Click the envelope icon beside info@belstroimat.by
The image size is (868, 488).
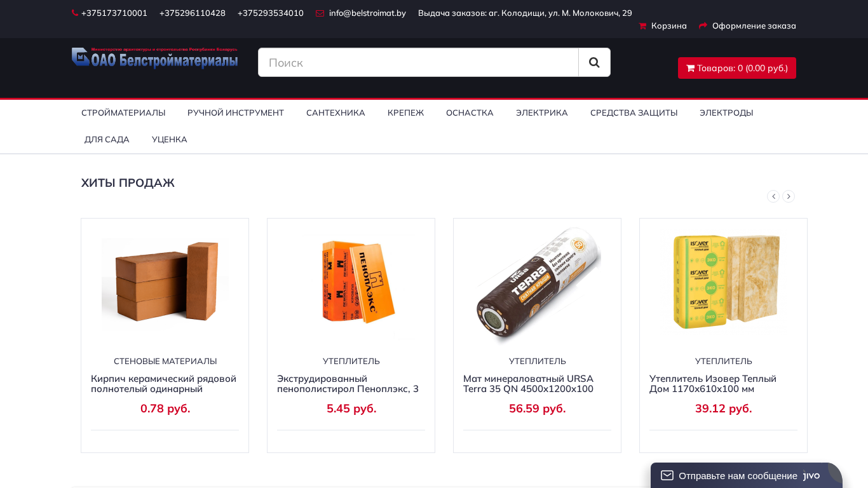(320, 13)
